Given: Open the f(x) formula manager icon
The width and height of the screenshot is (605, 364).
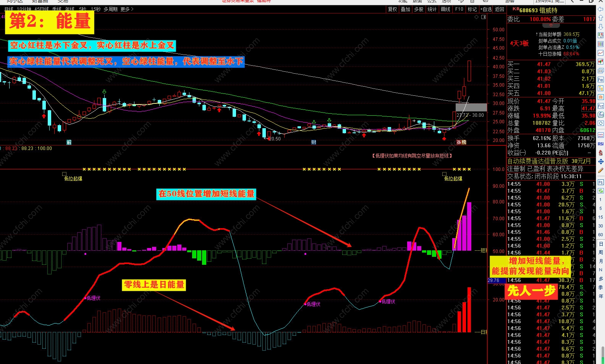Looking at the screenshot, I should point(600,114).
